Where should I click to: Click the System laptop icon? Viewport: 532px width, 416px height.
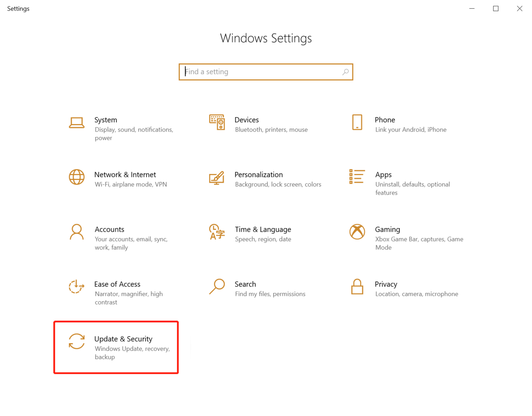pyautogui.click(x=76, y=123)
